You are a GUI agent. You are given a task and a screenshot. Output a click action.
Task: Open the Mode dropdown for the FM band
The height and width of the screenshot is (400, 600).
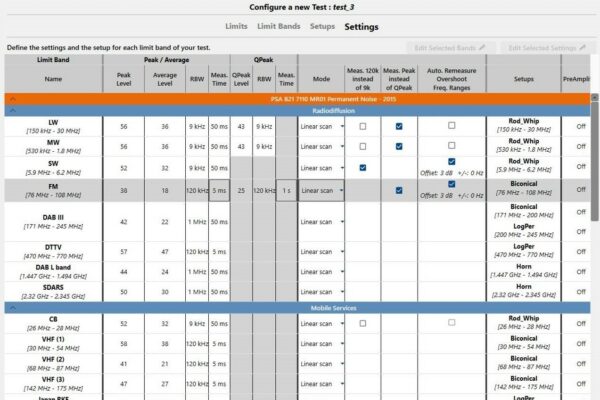(x=320, y=190)
